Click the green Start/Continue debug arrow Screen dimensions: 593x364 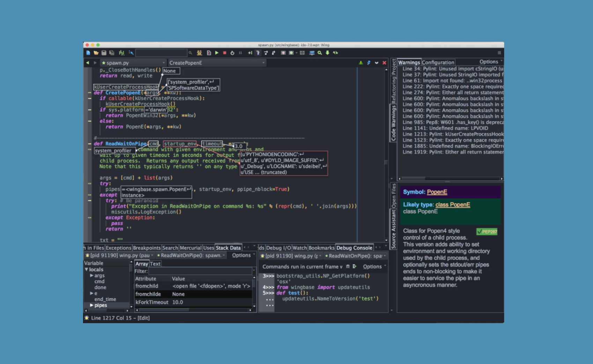217,53
